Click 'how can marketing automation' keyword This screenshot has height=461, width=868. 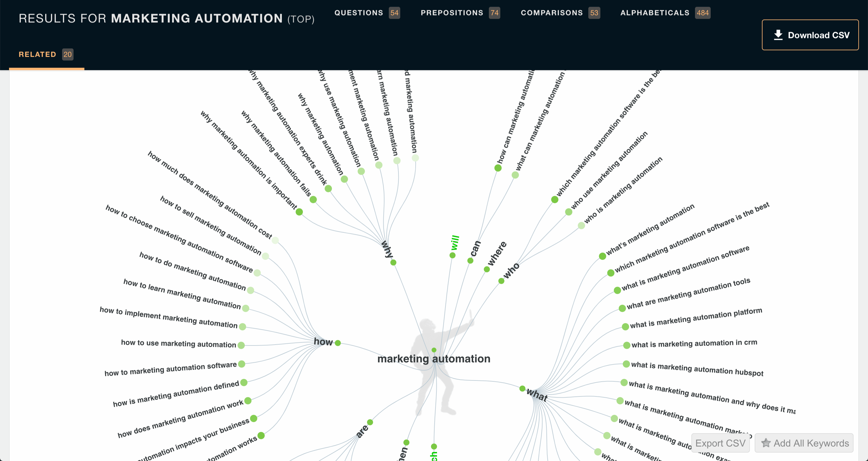pyautogui.click(x=516, y=117)
